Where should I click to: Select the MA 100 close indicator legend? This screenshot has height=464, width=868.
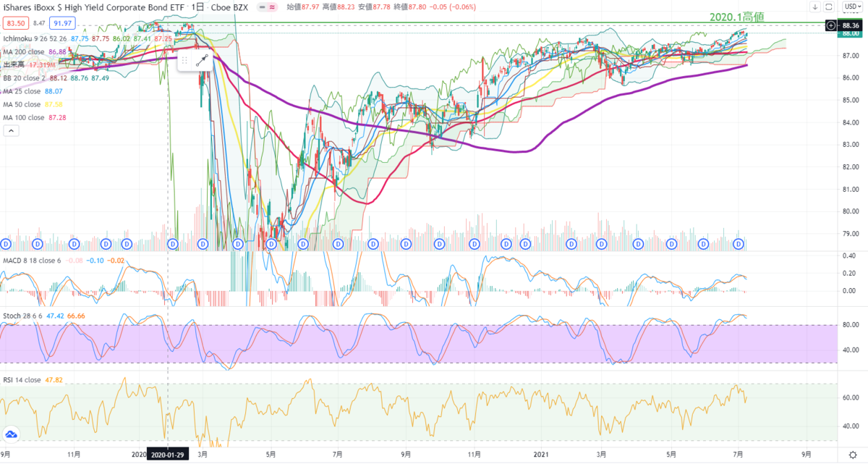click(24, 117)
